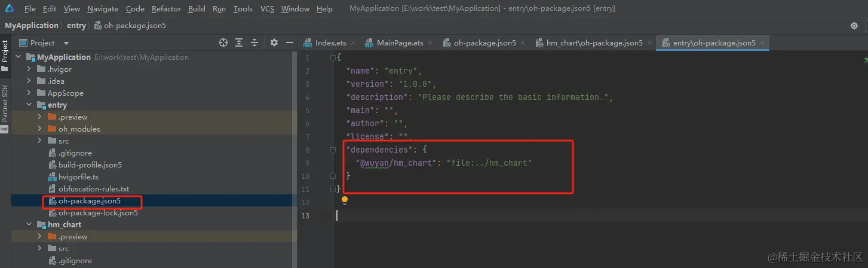The width and height of the screenshot is (868, 268).
Task: Select the entry\oh-package.json5 editor tab
Action: [x=714, y=43]
